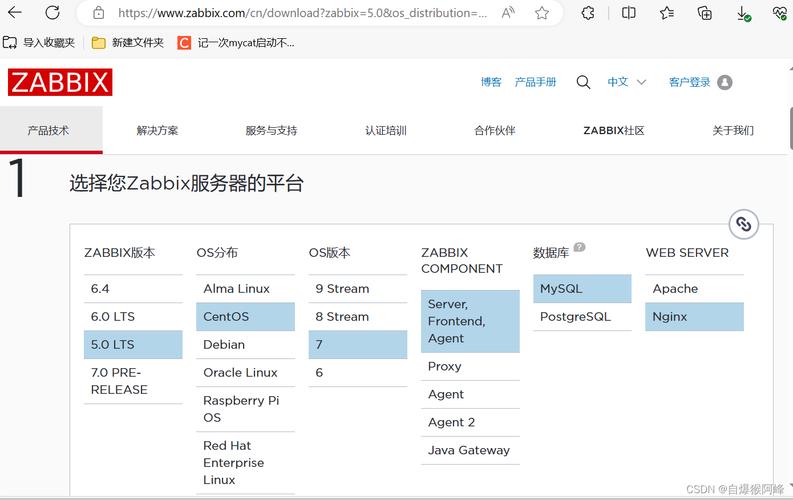Click the ZABBIX logo
Viewport: 793px width, 500px height.
[x=60, y=82]
